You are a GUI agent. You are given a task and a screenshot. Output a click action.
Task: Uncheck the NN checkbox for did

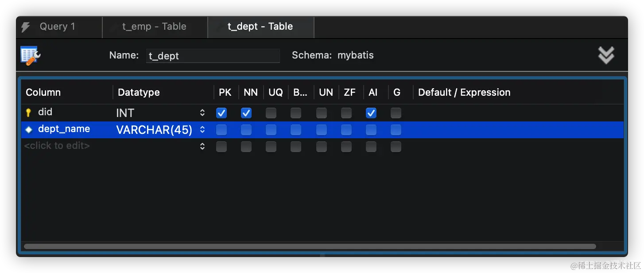[x=246, y=113]
